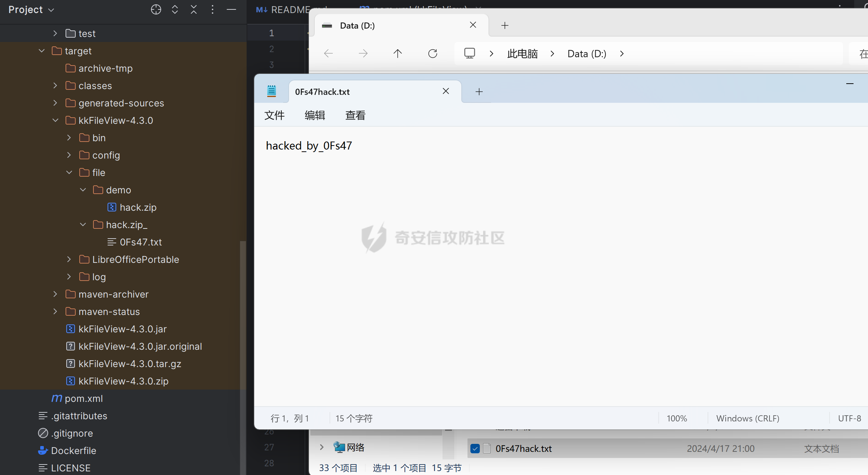Click 此电脑 breadcrumb in address bar
The width and height of the screenshot is (868, 475).
522,54
